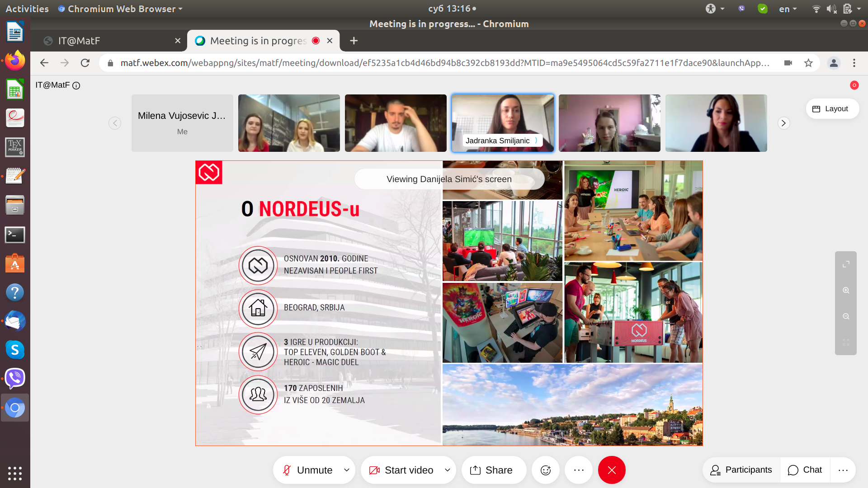Open Chromium three-dot menu

click(x=854, y=63)
